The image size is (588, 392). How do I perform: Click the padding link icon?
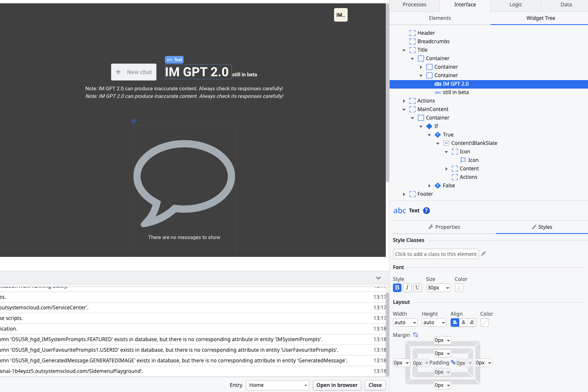[453, 362]
